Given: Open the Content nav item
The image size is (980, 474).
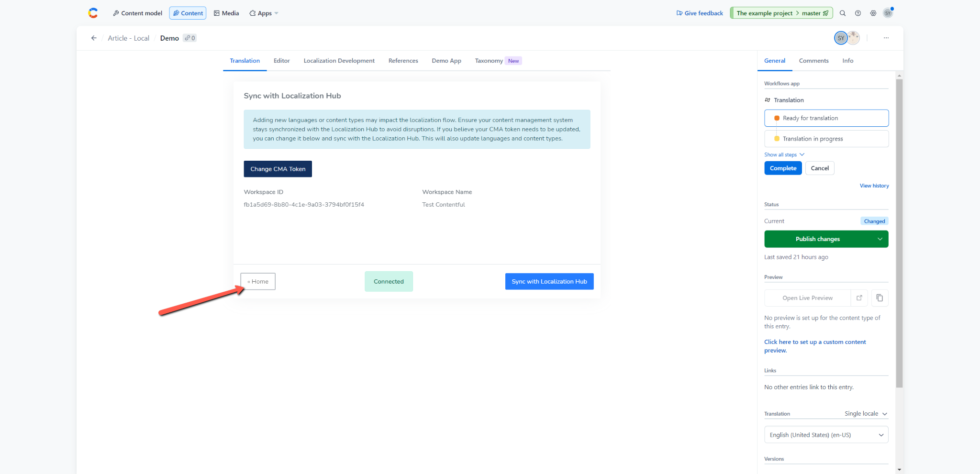Looking at the screenshot, I should click(x=188, y=13).
